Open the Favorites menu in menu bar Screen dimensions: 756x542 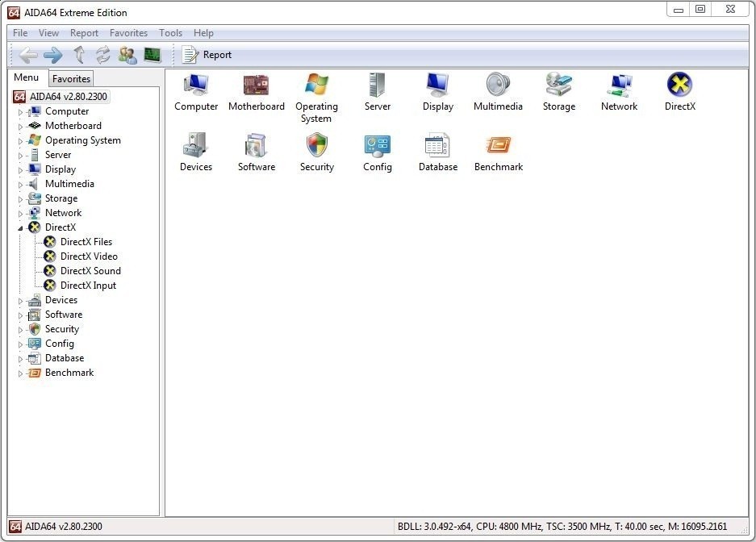click(x=128, y=33)
